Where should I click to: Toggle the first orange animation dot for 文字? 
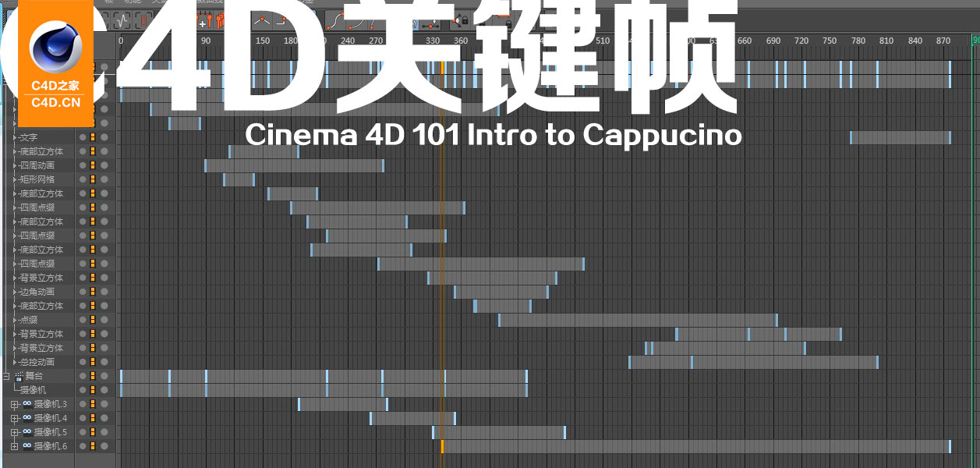[x=91, y=137]
